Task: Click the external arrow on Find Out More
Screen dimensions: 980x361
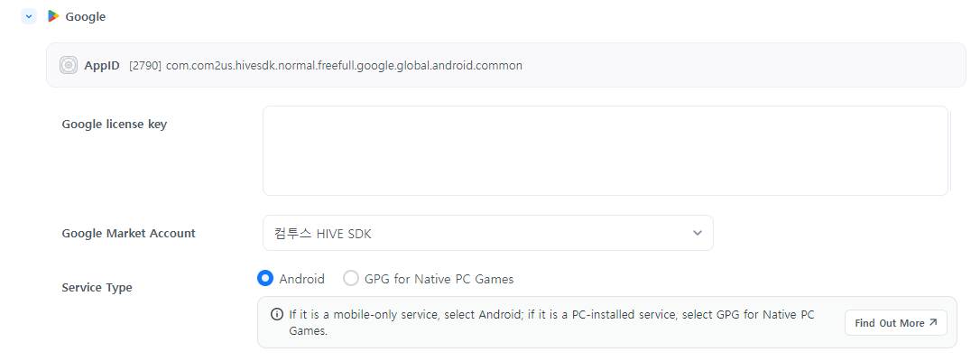Action: [x=933, y=323]
